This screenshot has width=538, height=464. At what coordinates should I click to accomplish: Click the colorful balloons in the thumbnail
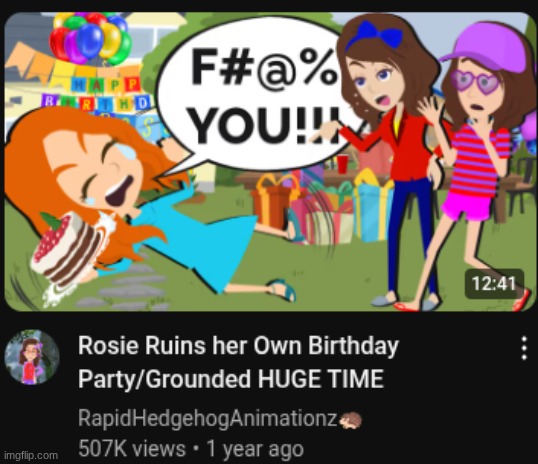pyautogui.click(x=91, y=38)
